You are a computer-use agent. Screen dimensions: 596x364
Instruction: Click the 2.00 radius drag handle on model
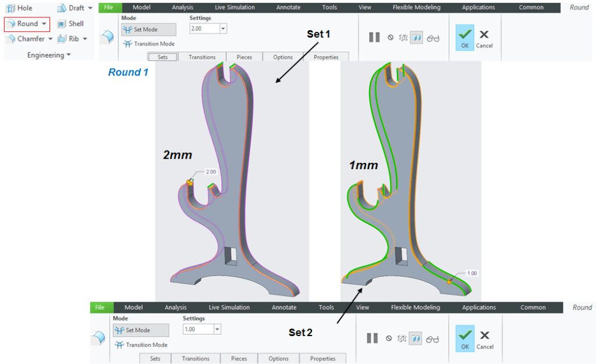tap(190, 183)
